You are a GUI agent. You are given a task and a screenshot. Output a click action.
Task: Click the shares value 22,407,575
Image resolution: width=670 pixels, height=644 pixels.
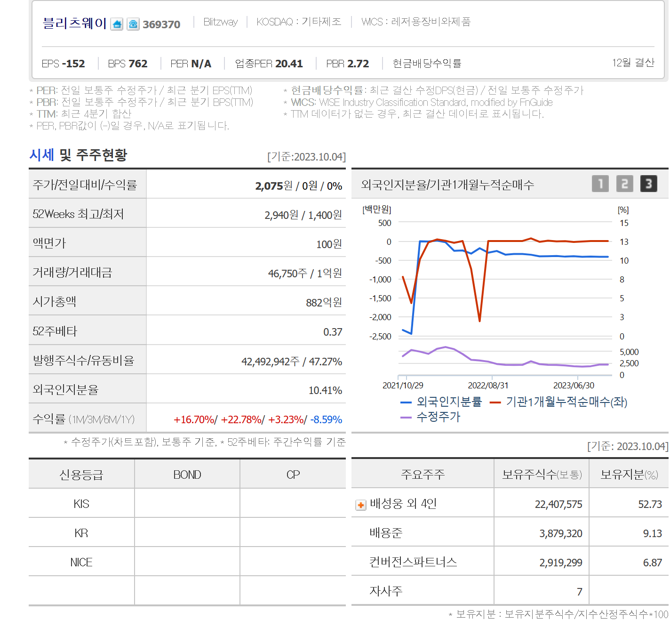click(x=558, y=504)
